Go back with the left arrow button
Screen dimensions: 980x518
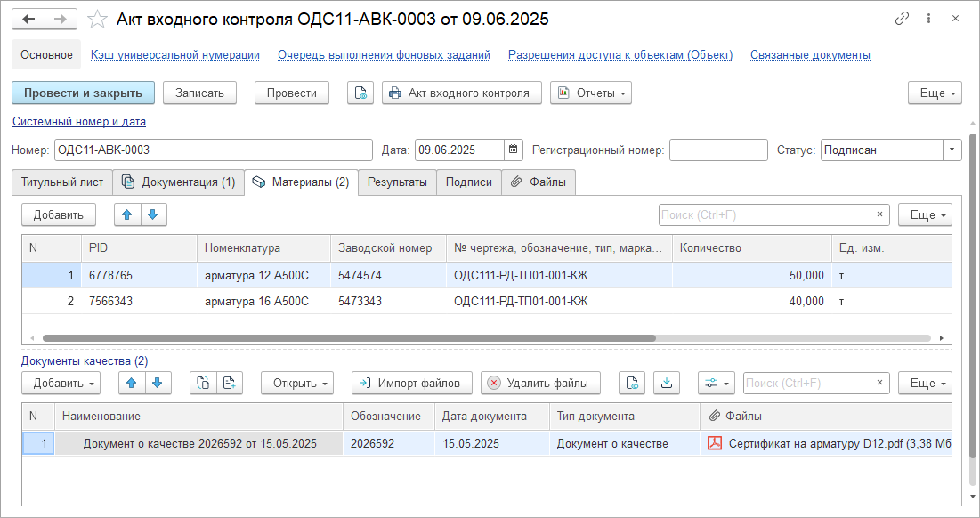click(x=29, y=19)
